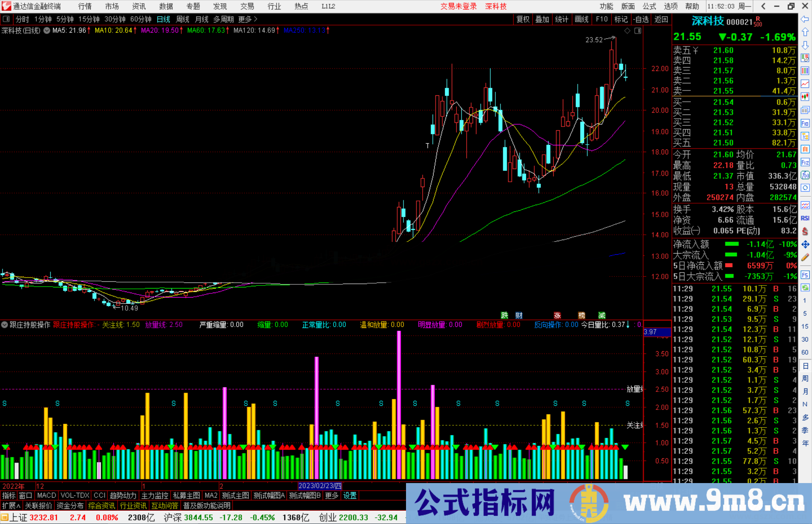Expand the 扩展 panel at bottom left
This screenshot has width=812, height=524.
[10, 506]
